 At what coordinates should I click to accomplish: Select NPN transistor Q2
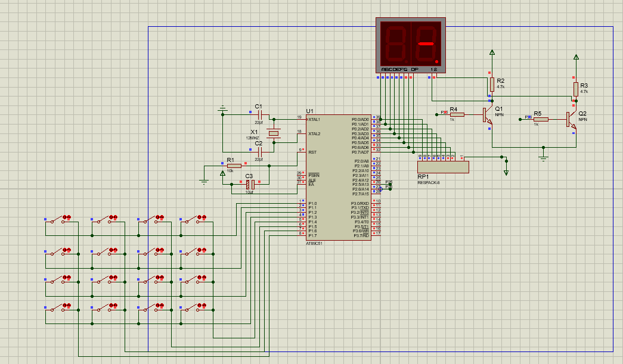pos(571,120)
